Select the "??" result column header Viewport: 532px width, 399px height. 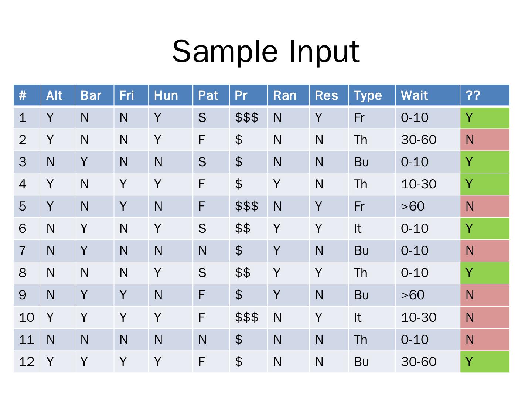click(x=485, y=95)
